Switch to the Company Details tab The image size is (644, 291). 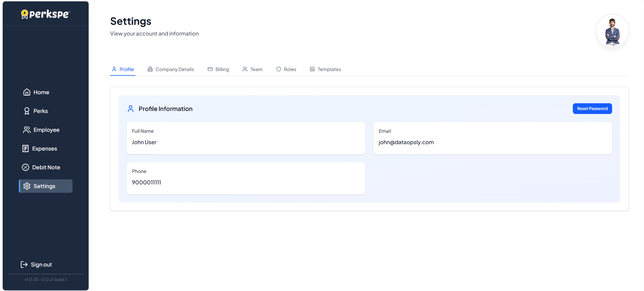coord(171,69)
